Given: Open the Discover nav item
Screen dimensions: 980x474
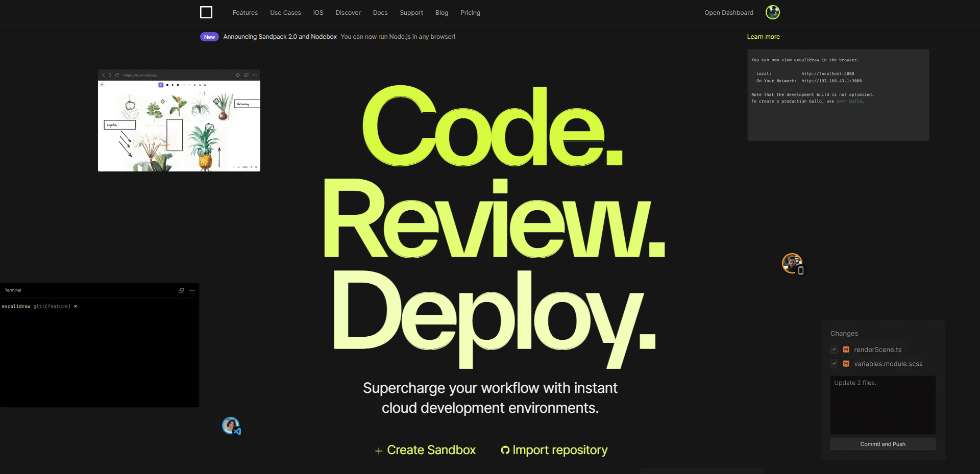Looking at the screenshot, I should pyautogui.click(x=348, y=13).
